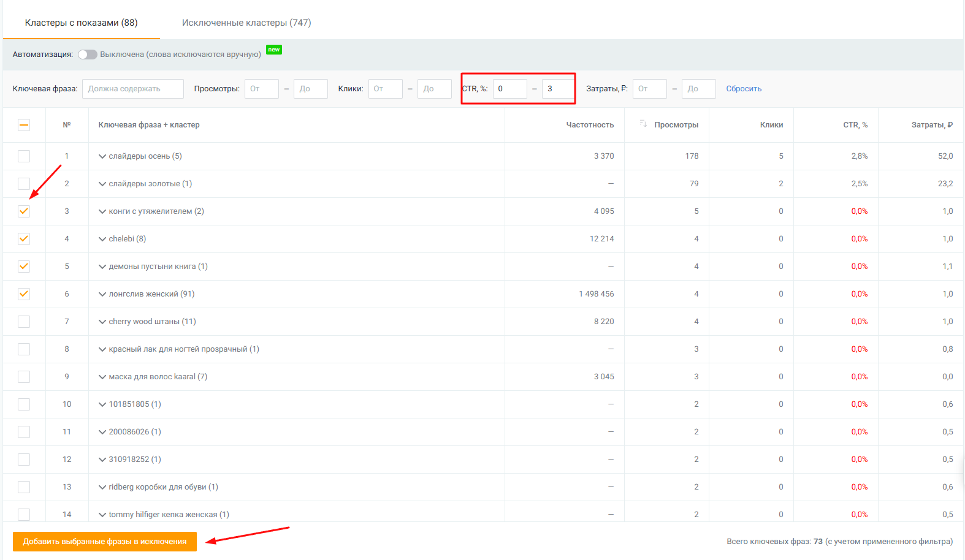Open the Кластеры с показами tab
Image resolution: width=965 pixels, height=560 pixels.
click(81, 23)
